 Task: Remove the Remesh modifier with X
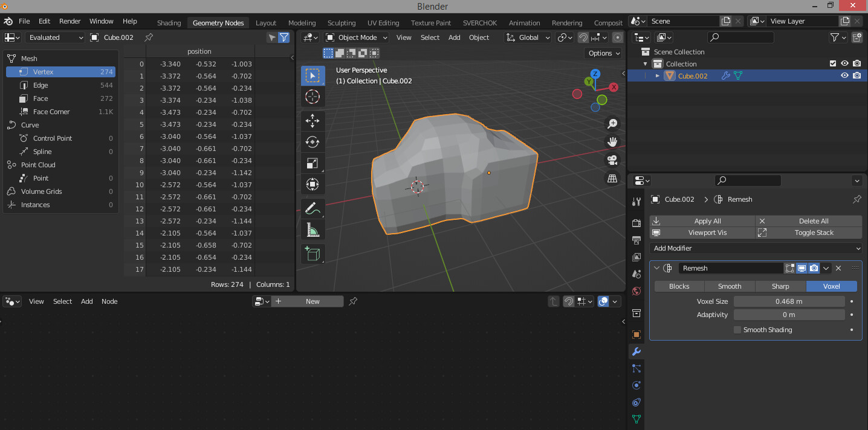point(838,268)
